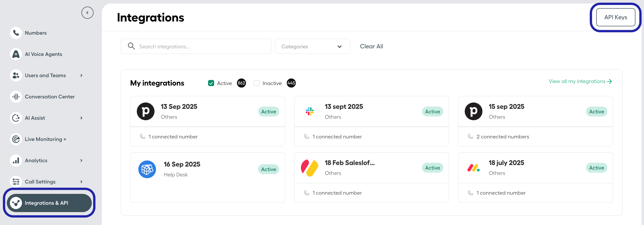644x225 pixels.
Task: Click the Numbers phone icon in sidebar
Action: (16, 33)
